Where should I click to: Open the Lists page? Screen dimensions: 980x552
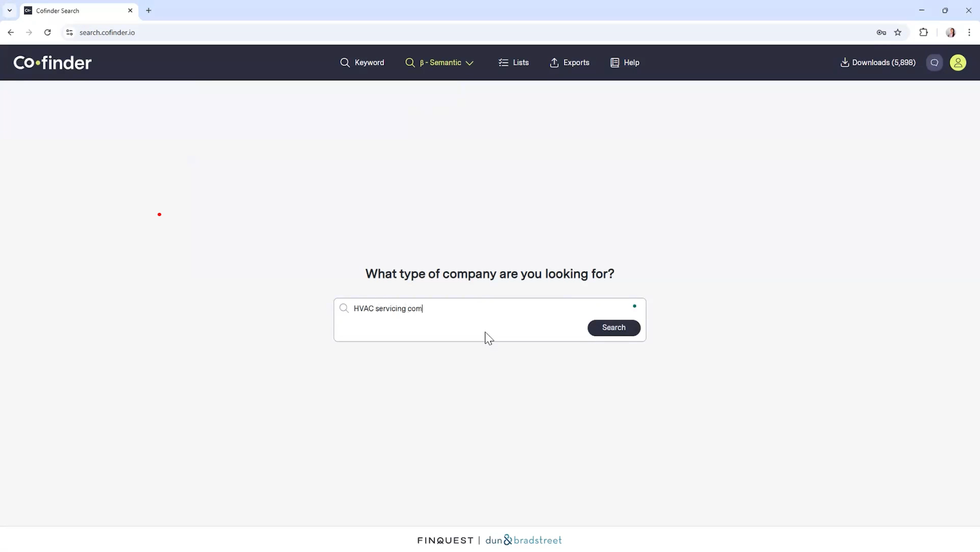pos(513,62)
